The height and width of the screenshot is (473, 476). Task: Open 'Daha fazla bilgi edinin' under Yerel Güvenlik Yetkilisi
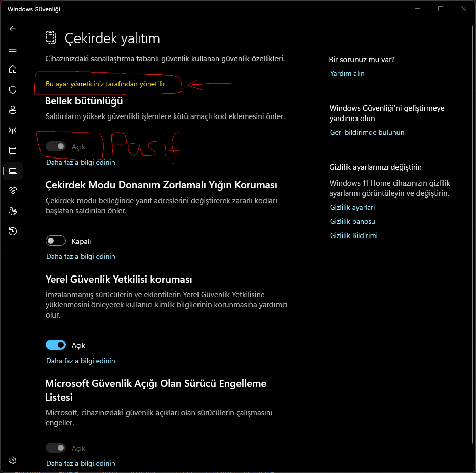(x=81, y=361)
